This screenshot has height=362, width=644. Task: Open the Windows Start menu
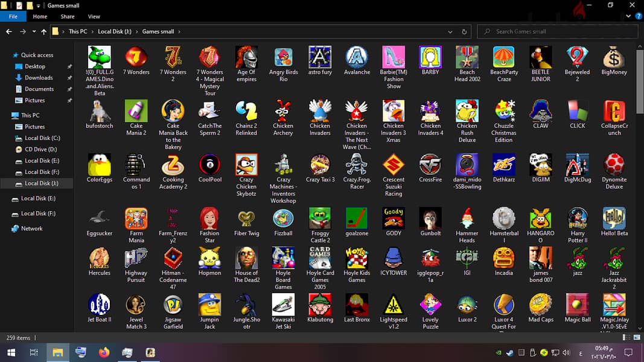(x=11, y=352)
